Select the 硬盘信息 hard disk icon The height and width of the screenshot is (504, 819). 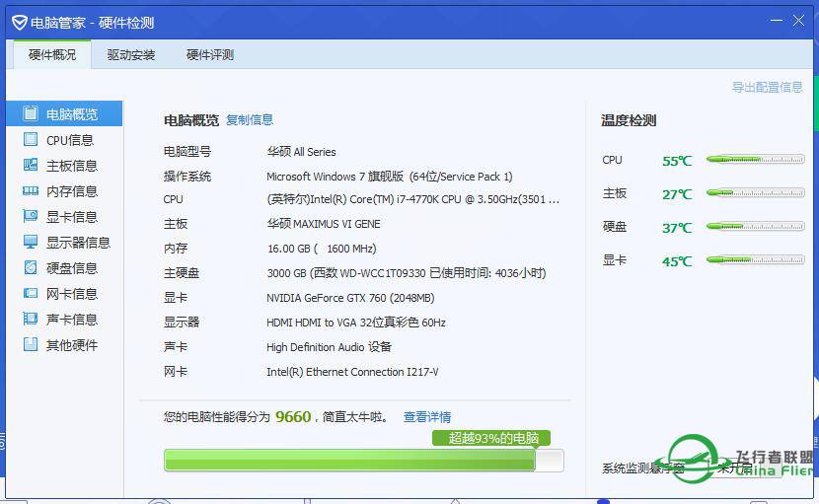click(31, 268)
